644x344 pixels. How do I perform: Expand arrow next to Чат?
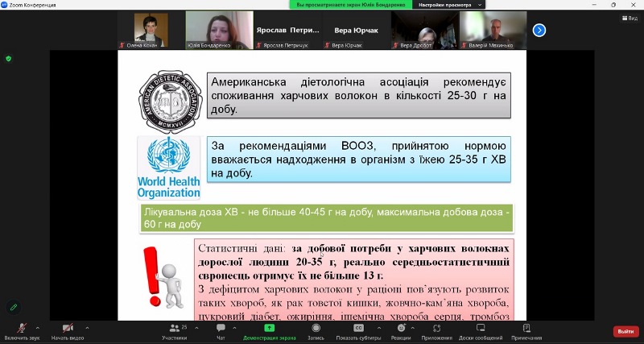click(x=234, y=328)
